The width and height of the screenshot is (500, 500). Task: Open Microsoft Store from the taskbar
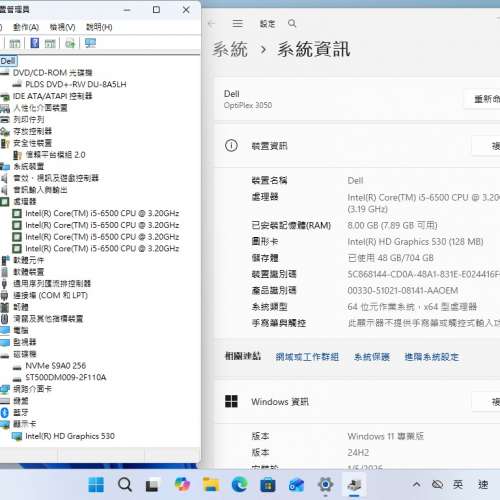(x=268, y=484)
